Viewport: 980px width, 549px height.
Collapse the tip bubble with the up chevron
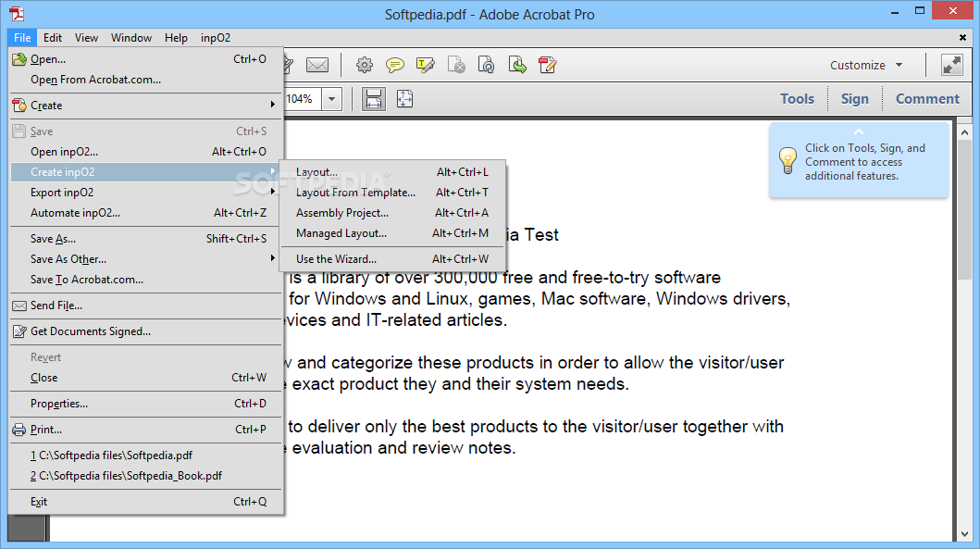click(x=859, y=132)
